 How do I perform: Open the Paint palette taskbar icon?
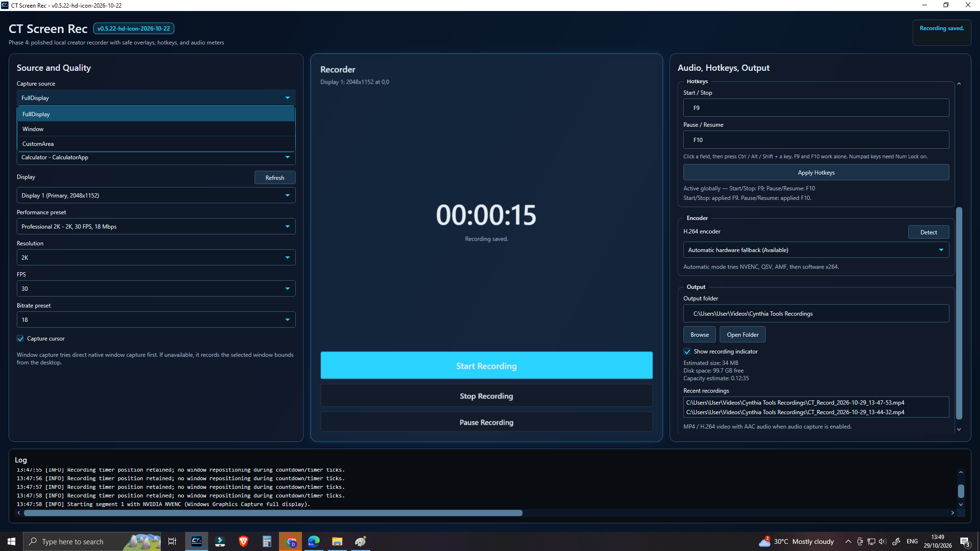pos(361,541)
